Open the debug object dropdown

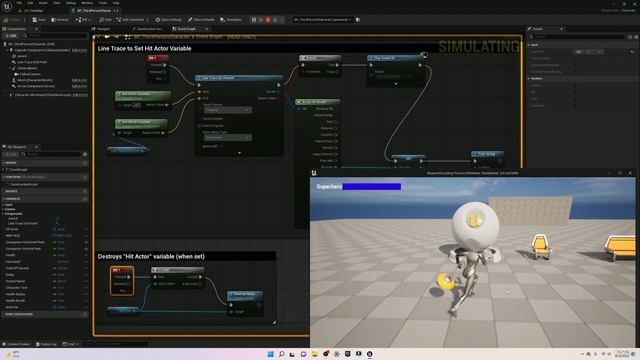click(x=322, y=20)
